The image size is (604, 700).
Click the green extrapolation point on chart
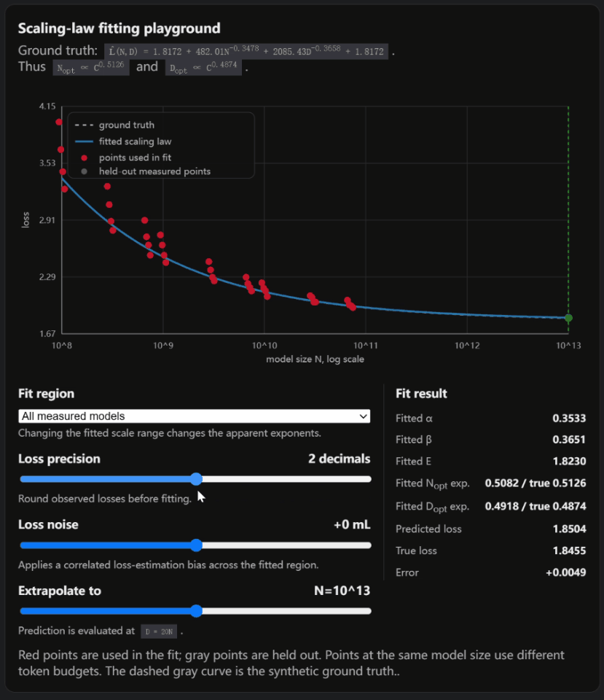pos(568,318)
